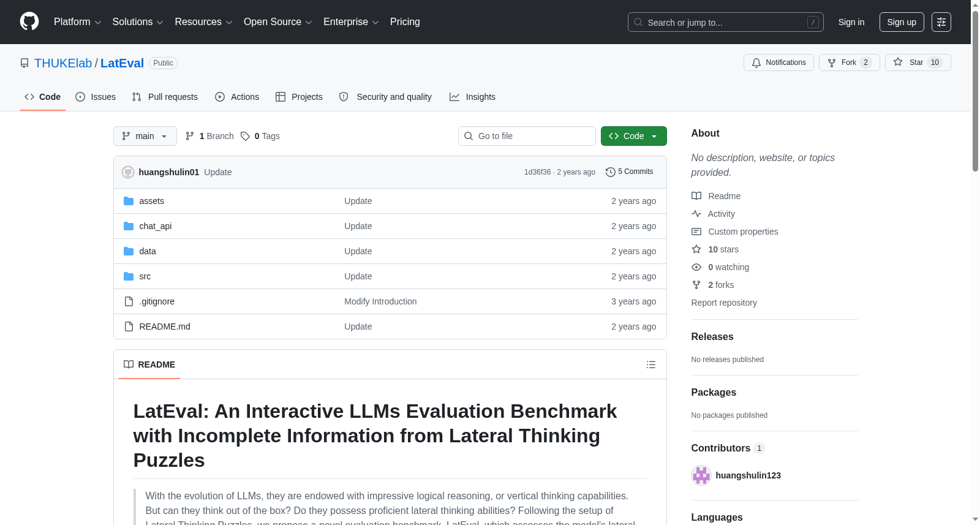Switch to Security and quality tab
980x525 pixels.
click(x=385, y=97)
